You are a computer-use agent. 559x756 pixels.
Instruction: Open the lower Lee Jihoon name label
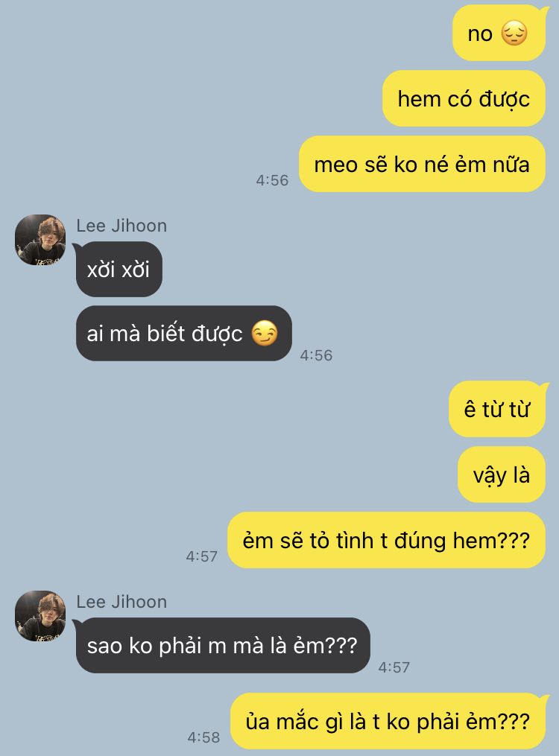coord(121,602)
